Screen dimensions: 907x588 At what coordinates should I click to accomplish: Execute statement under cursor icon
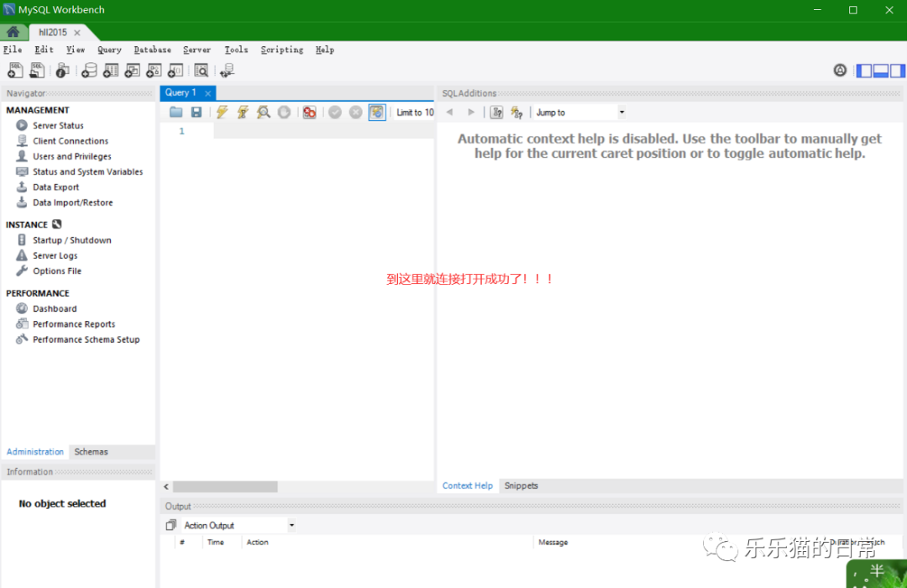243,113
